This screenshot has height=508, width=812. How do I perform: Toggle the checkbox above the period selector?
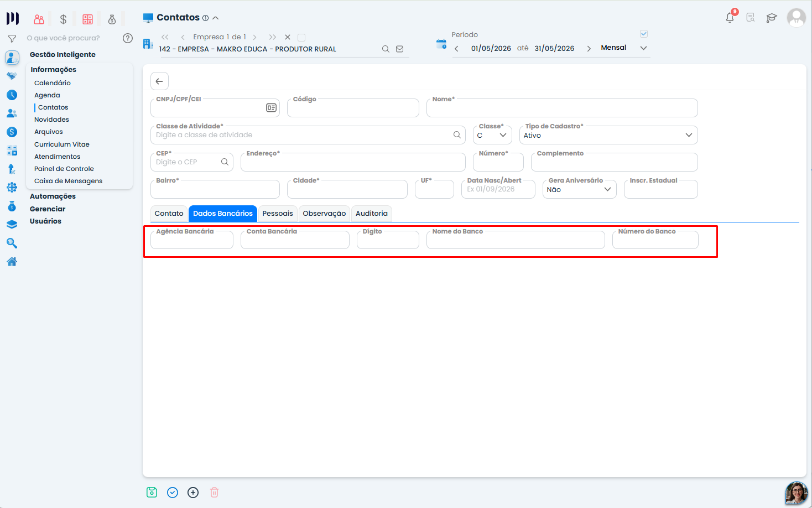[x=644, y=34]
